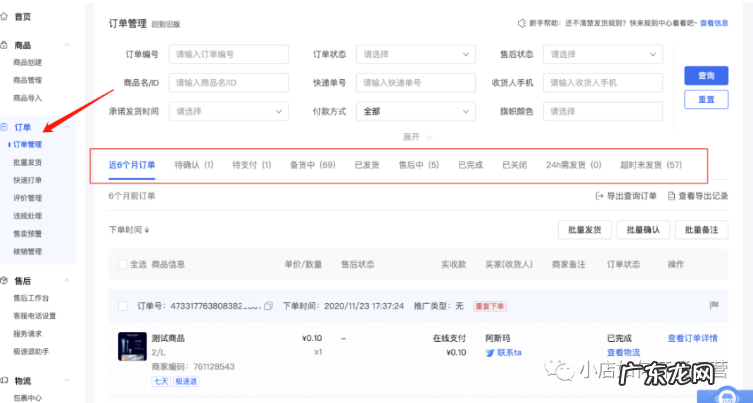
Task: Open 查看订单详情 for the test order
Action: coord(692,338)
